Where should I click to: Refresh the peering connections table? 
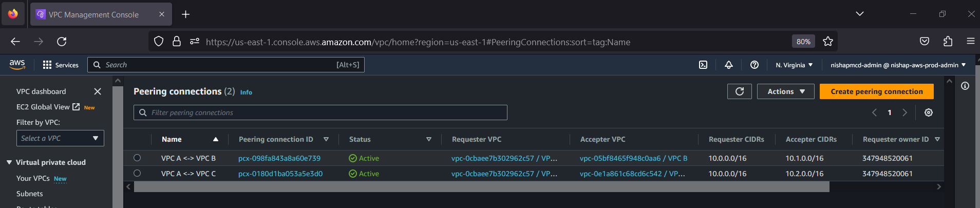click(x=740, y=91)
